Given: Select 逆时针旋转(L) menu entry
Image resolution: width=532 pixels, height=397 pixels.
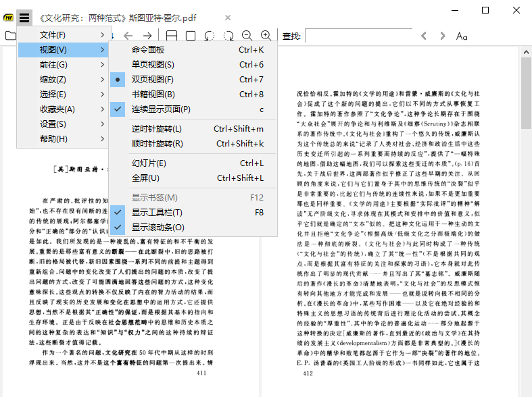Looking at the screenshot, I should tap(193, 129).
